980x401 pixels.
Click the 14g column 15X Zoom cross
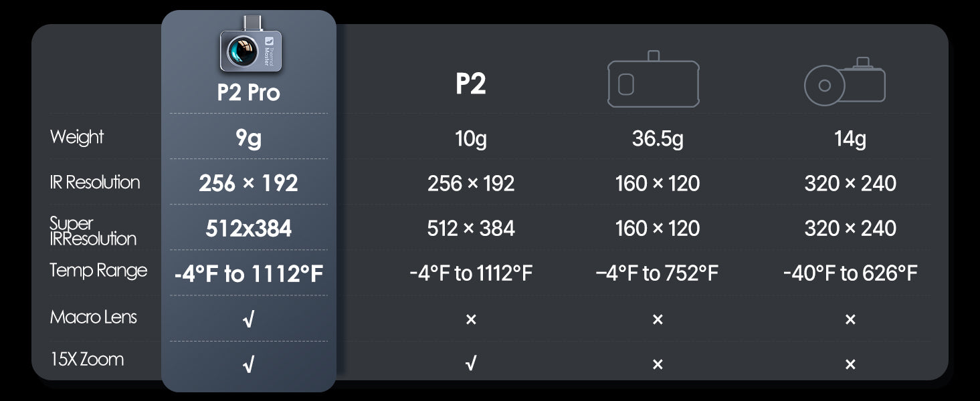tap(850, 364)
